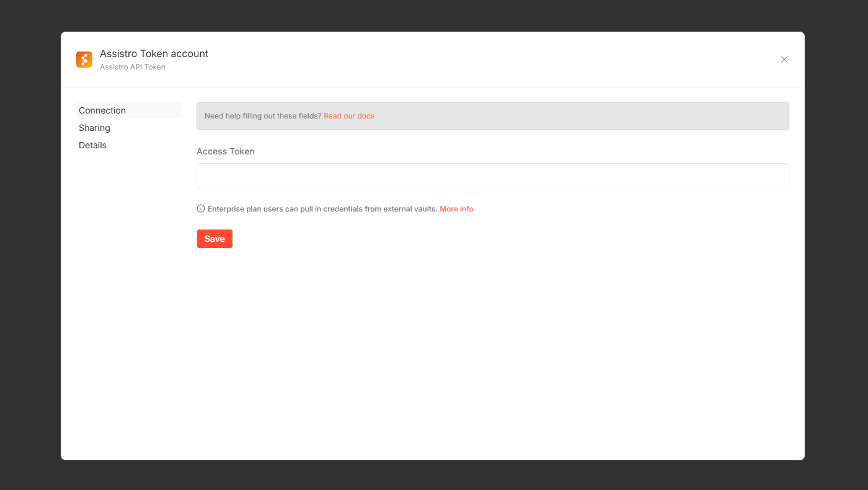
Task: Click the "Assistro Token account" title to rename
Action: coord(154,54)
